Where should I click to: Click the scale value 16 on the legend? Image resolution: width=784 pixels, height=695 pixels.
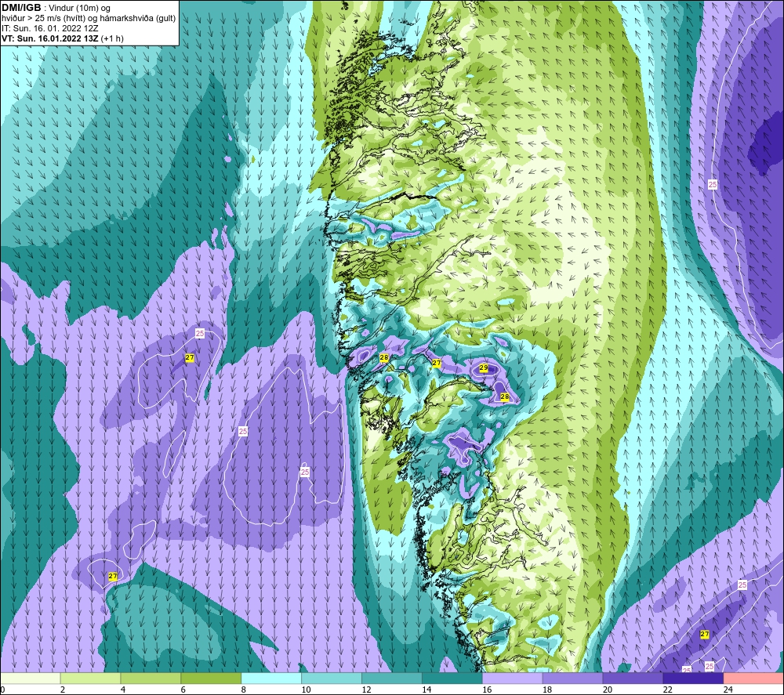[487, 690]
